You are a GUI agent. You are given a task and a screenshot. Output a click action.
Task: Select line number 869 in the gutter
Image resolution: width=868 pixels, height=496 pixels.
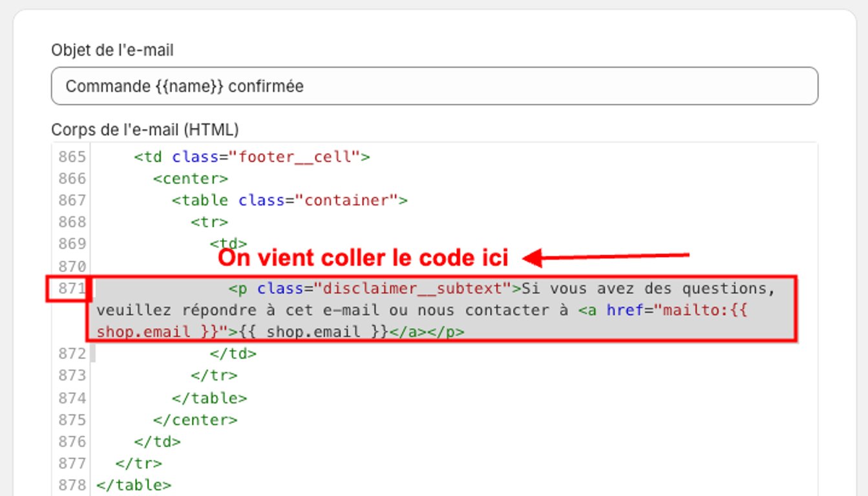click(72, 243)
